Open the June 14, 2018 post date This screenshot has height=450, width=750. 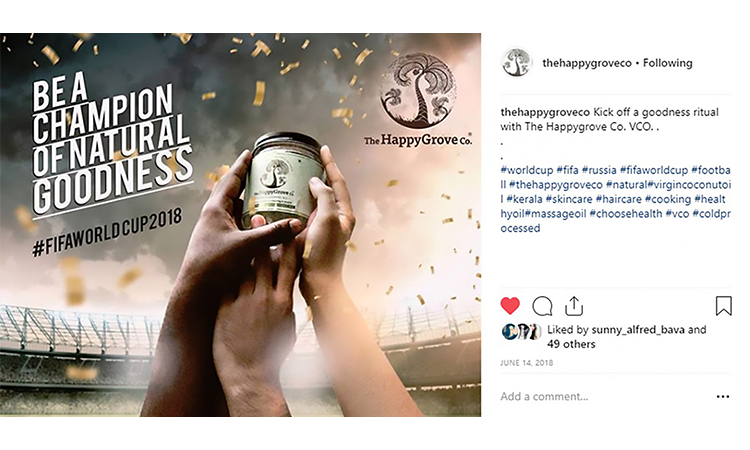[x=527, y=363]
